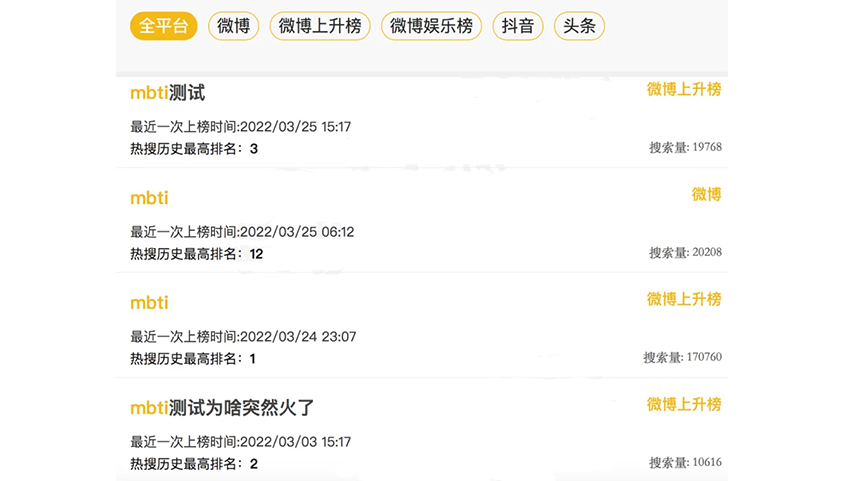Image resolution: width=844 pixels, height=481 pixels.
Task: Click search volume 搜索量: 170760
Action: pos(683,357)
